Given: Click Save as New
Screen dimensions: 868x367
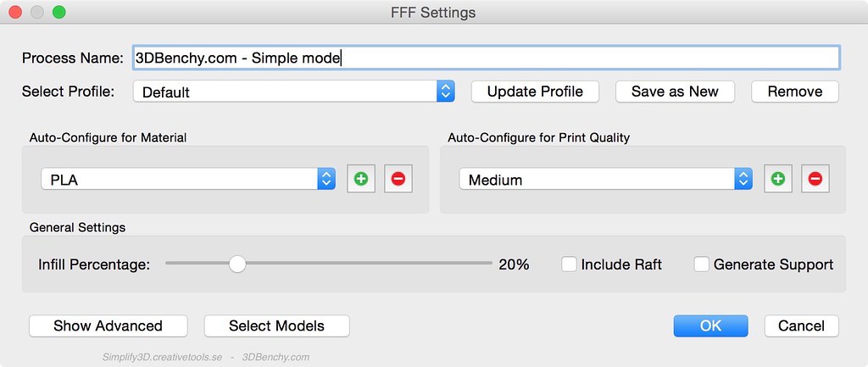Looking at the screenshot, I should pos(675,92).
